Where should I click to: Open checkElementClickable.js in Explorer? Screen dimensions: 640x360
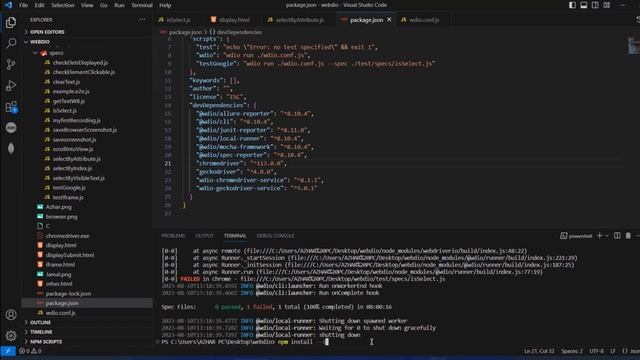point(84,72)
